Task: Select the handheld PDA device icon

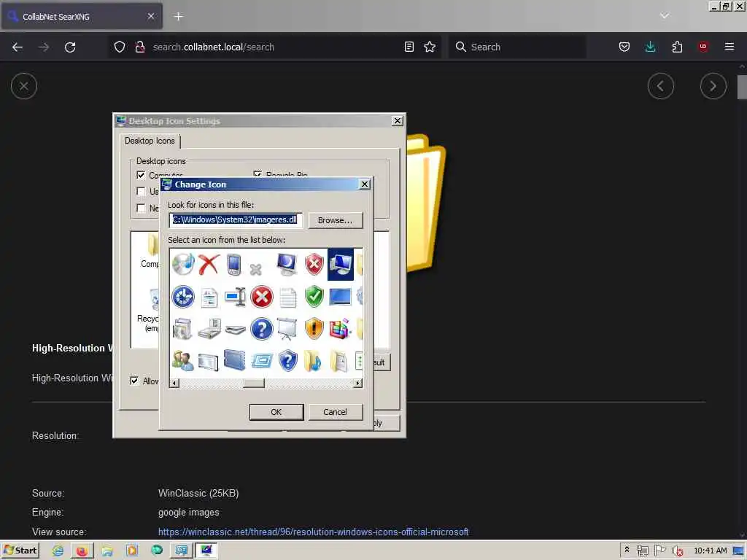Action: [x=234, y=264]
